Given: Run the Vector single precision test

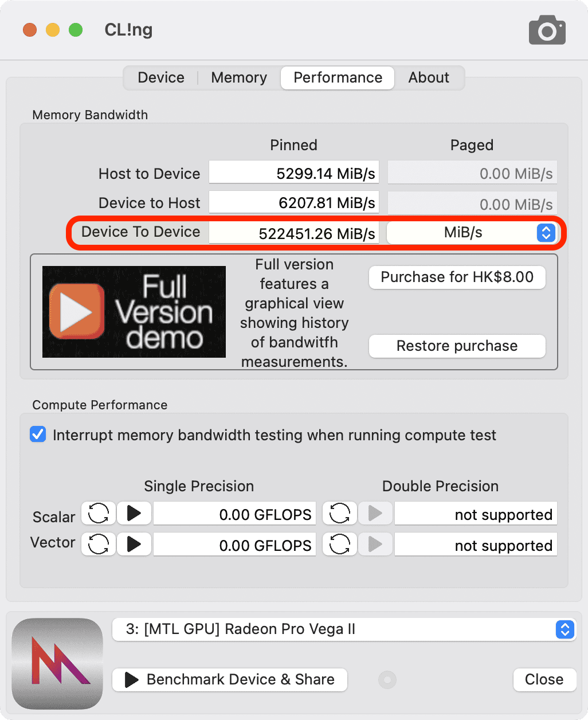Looking at the screenshot, I should click(134, 543).
